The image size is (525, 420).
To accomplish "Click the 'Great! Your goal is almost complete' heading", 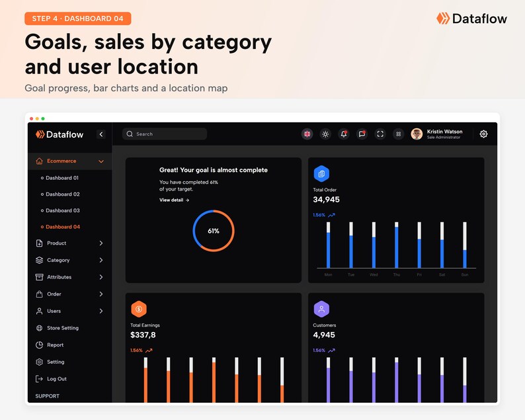I will click(214, 170).
